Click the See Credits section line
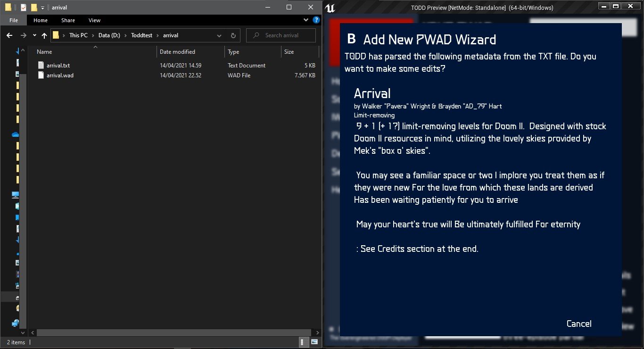This screenshot has width=644, height=349. [417, 249]
